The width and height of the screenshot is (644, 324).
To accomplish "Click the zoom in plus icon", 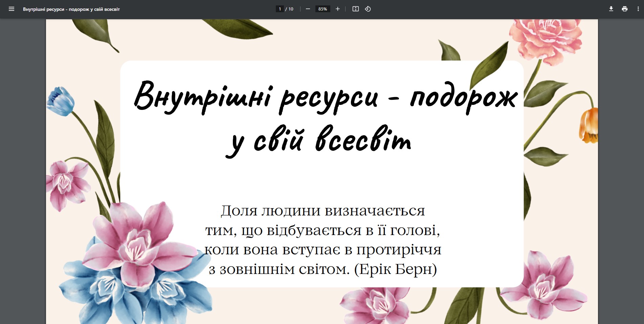I will pos(337,9).
